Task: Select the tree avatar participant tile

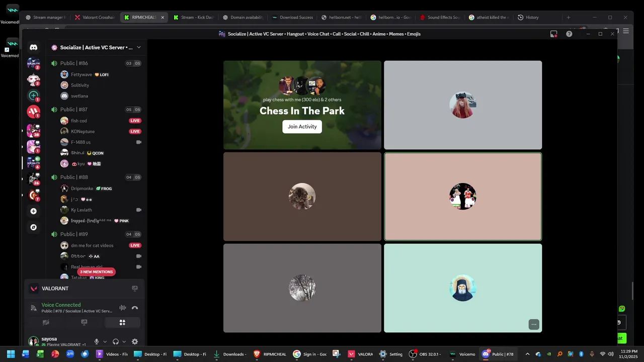Action: pos(302,288)
